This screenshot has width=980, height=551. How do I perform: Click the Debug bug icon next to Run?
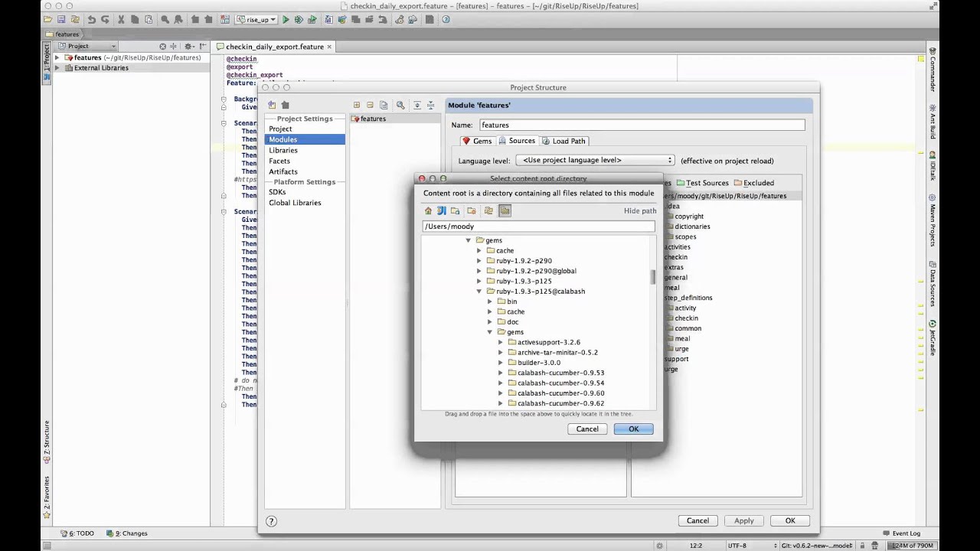click(x=299, y=19)
